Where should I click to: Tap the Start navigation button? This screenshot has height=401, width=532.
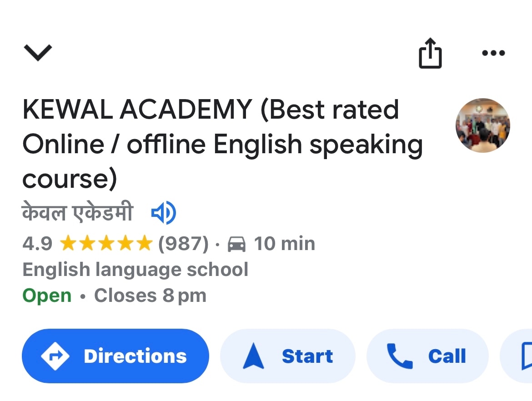287,356
